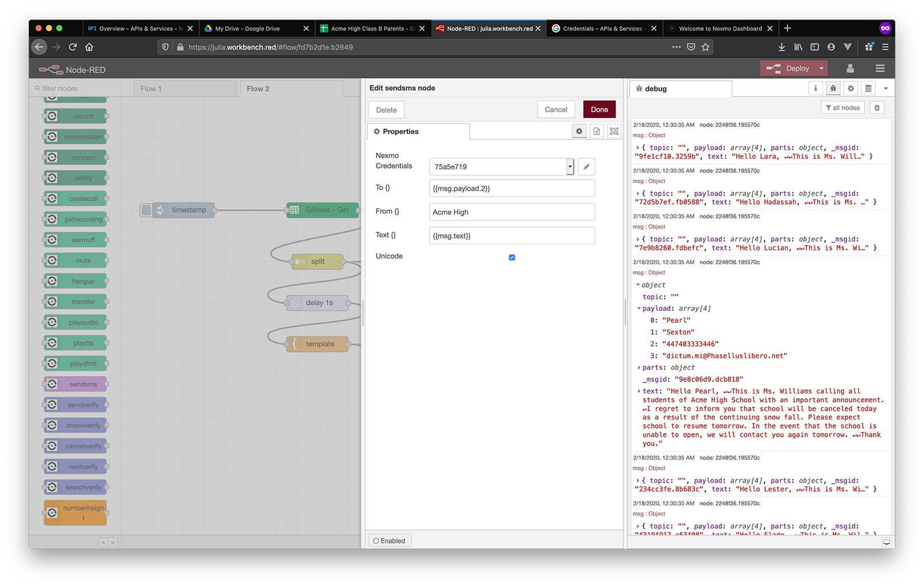Select the Properties tab

419,131
